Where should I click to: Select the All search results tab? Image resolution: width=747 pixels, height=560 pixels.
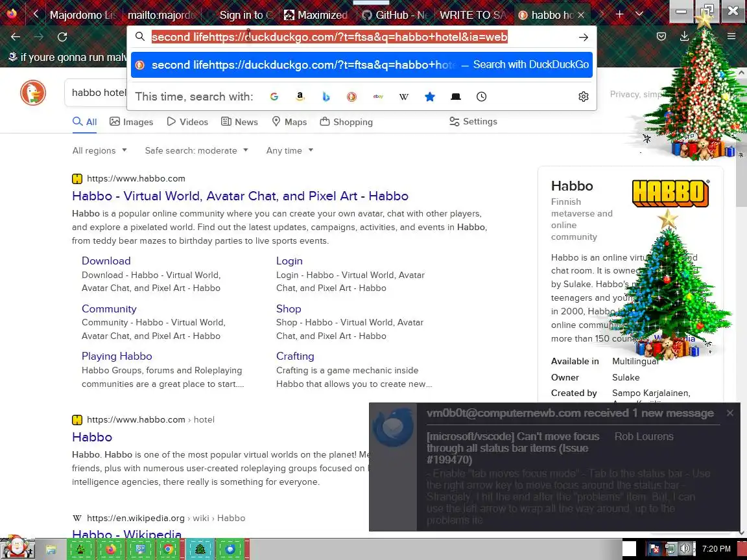(84, 122)
